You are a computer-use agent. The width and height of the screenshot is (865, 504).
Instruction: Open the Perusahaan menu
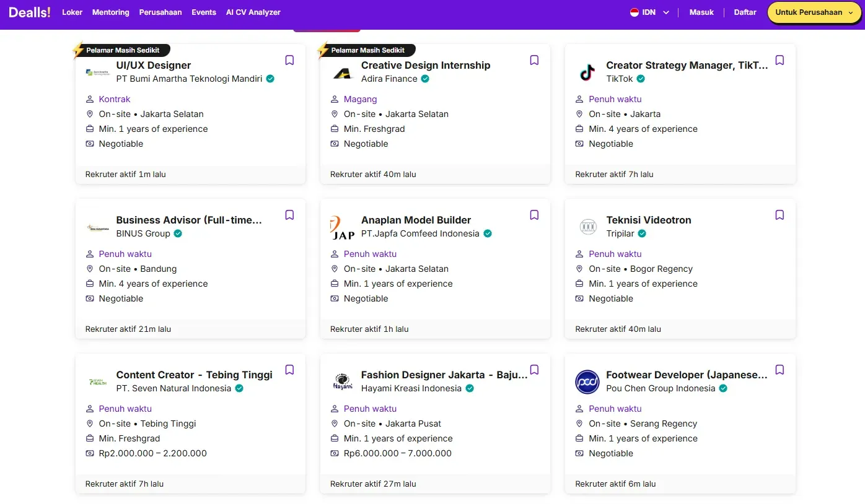tap(160, 12)
